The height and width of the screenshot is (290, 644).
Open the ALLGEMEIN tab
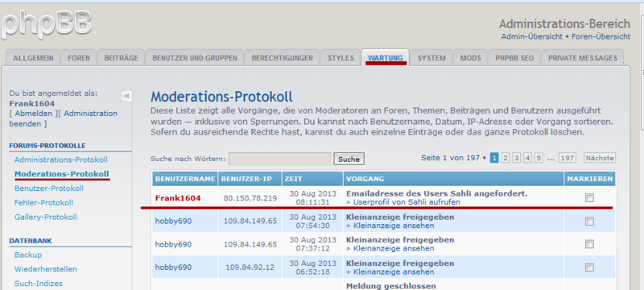[x=33, y=58]
